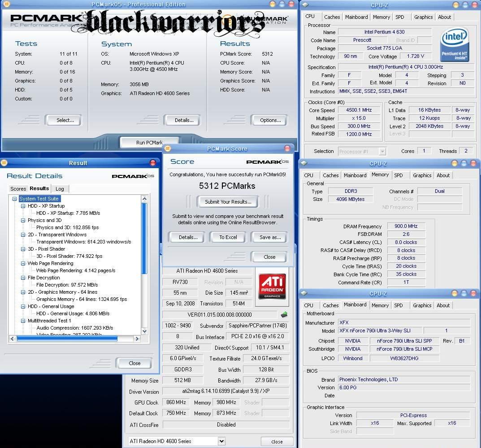The image size is (481, 448).
Task: Open the ATI Radeon HD 4600 Series dropdown
Action: [221, 441]
